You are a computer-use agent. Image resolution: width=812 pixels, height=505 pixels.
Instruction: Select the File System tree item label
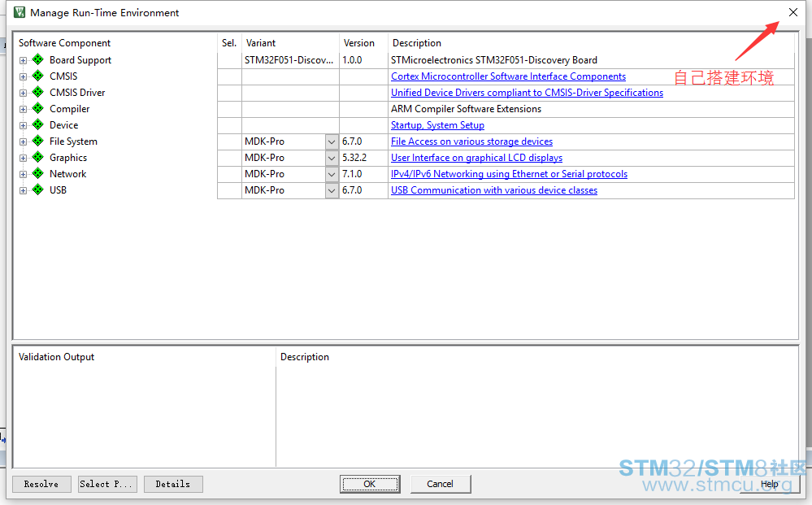[x=73, y=141]
